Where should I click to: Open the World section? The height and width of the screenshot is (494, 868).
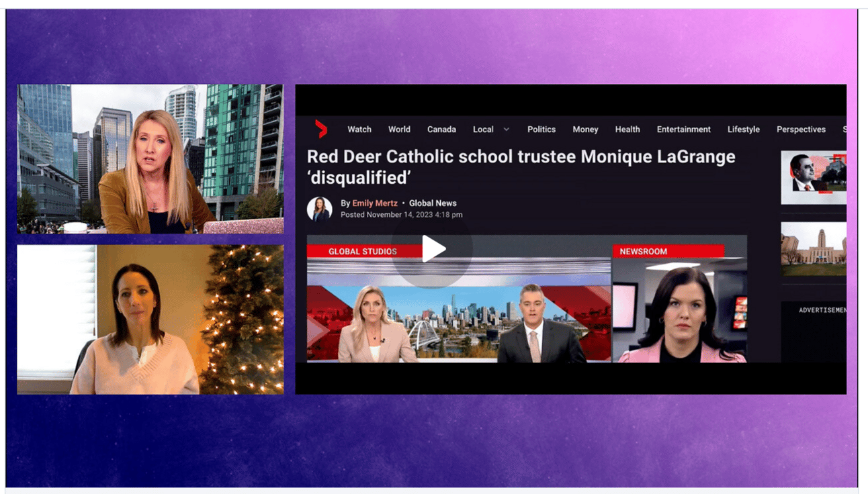(x=399, y=130)
